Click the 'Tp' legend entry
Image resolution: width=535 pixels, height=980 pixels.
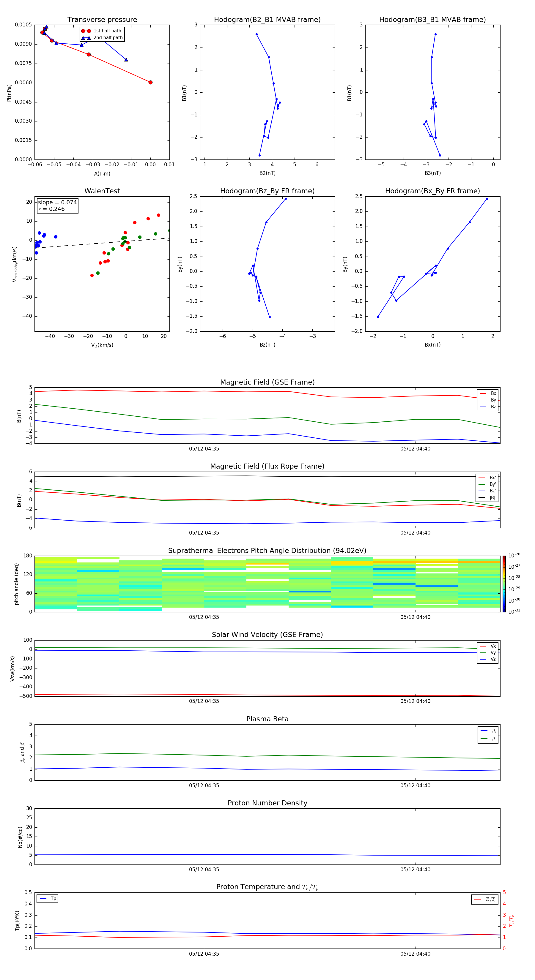(47, 899)
